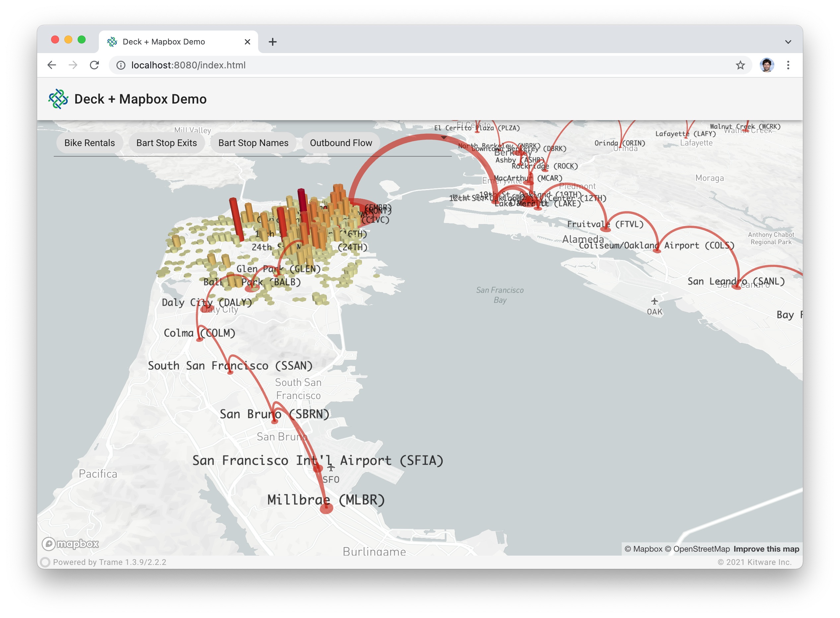
Task: Click the browser back arrow
Action: 52,65
